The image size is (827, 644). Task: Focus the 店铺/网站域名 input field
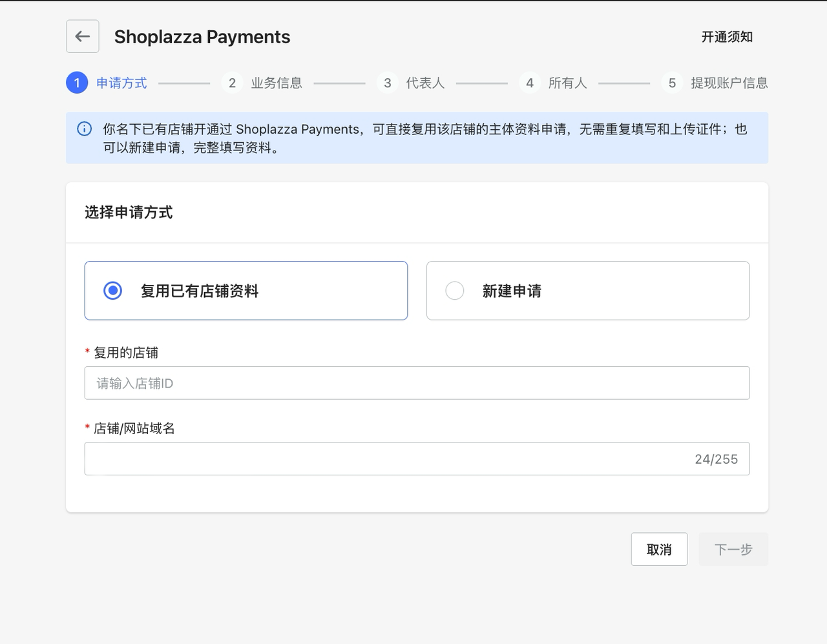point(417,459)
